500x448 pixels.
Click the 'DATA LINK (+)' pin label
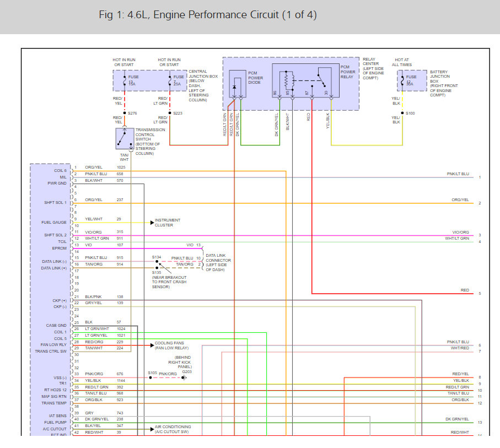54,268
